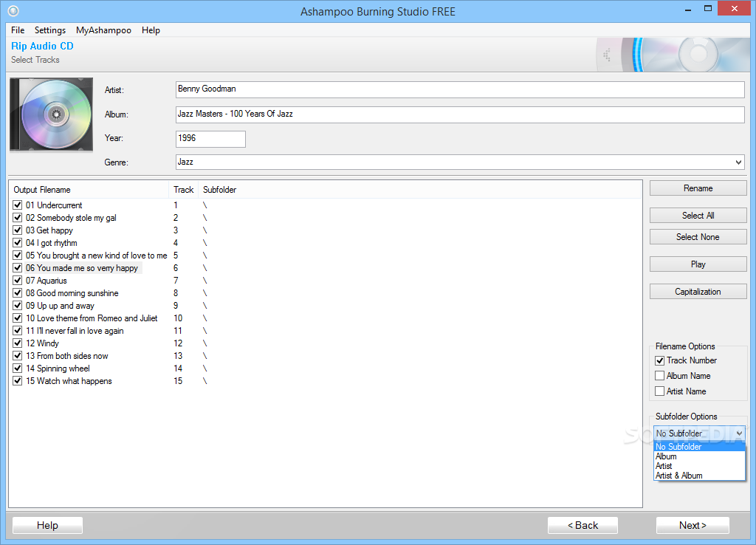Click the Help button at bottom left
This screenshot has width=756, height=545.
[x=47, y=525]
